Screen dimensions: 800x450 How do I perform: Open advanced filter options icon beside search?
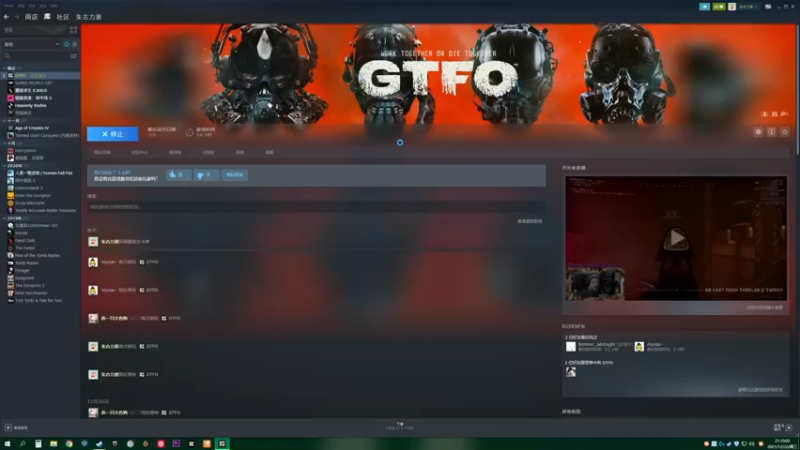[73, 56]
